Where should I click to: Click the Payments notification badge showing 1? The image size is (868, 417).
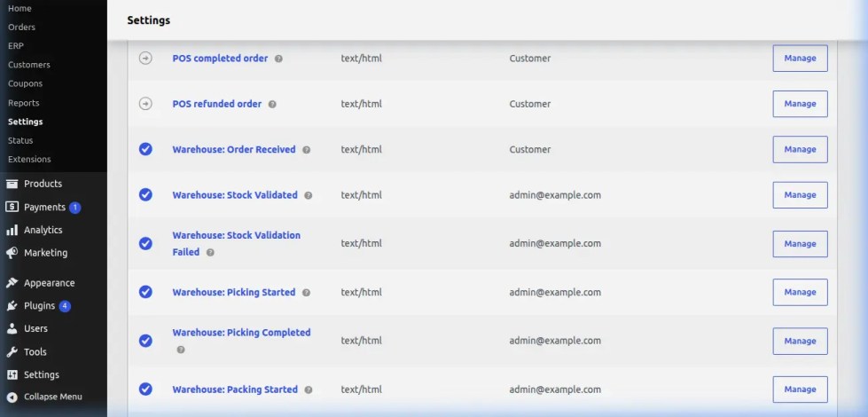point(74,208)
